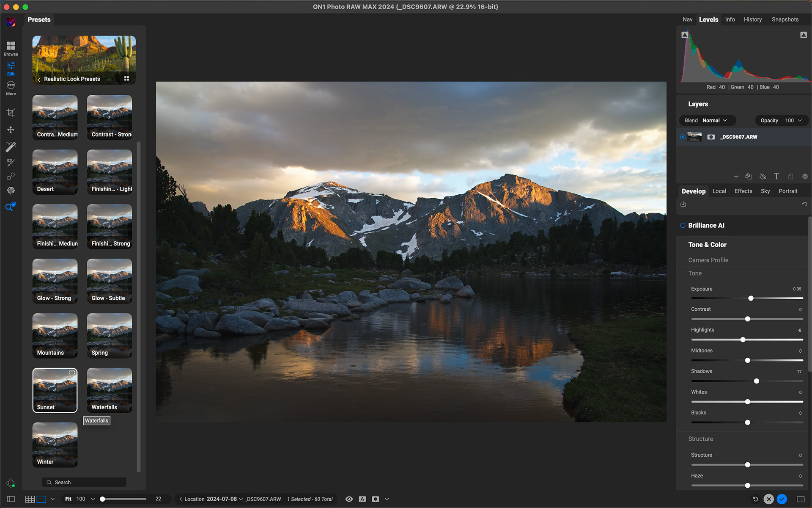Viewport: 812px width, 508px height.
Task: Click the save preset icon under Develop
Action: click(683, 204)
